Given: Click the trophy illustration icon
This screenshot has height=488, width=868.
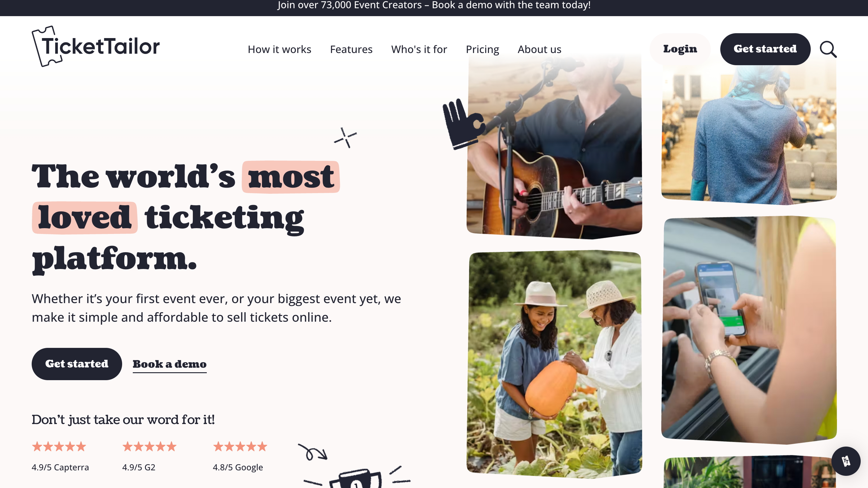Looking at the screenshot, I should [x=356, y=478].
